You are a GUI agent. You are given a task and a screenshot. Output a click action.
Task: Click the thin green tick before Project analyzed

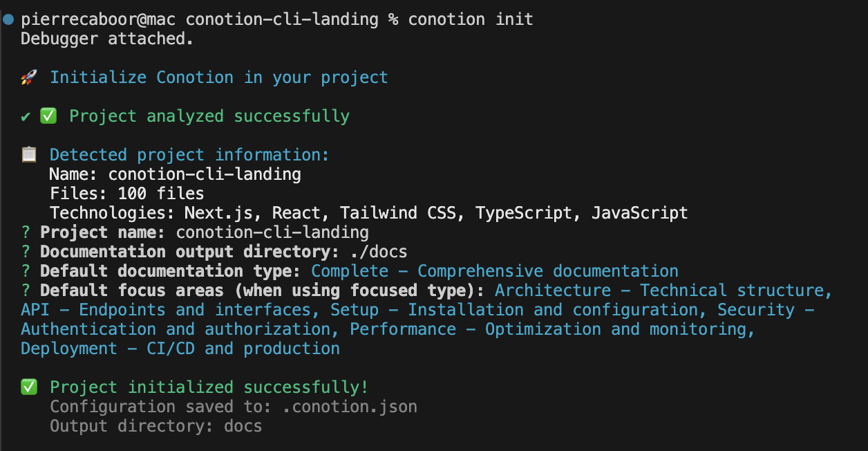pyautogui.click(x=26, y=116)
